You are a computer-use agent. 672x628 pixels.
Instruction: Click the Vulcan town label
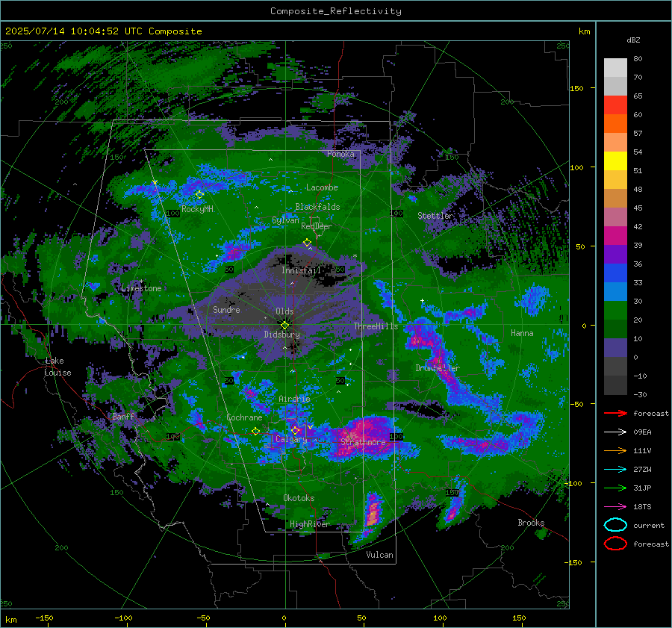pyautogui.click(x=379, y=555)
